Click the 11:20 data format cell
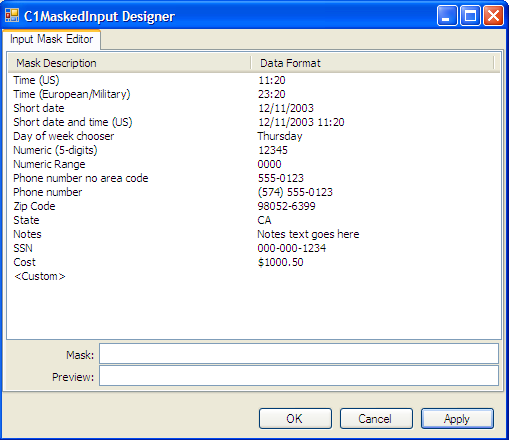 272,80
